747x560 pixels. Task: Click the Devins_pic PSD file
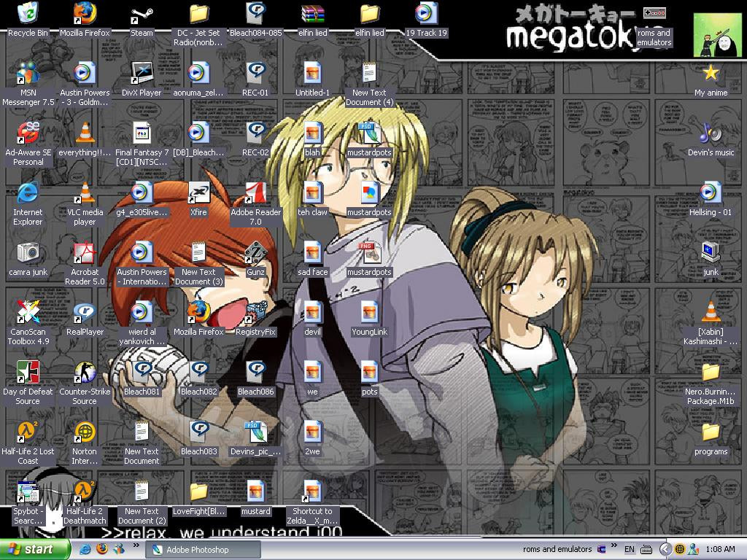255,432
